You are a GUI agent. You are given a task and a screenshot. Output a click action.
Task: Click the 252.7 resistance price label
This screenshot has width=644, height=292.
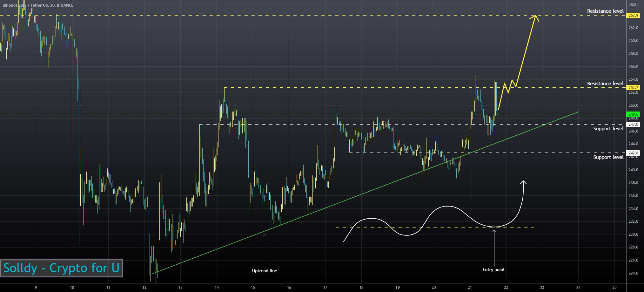pos(633,88)
